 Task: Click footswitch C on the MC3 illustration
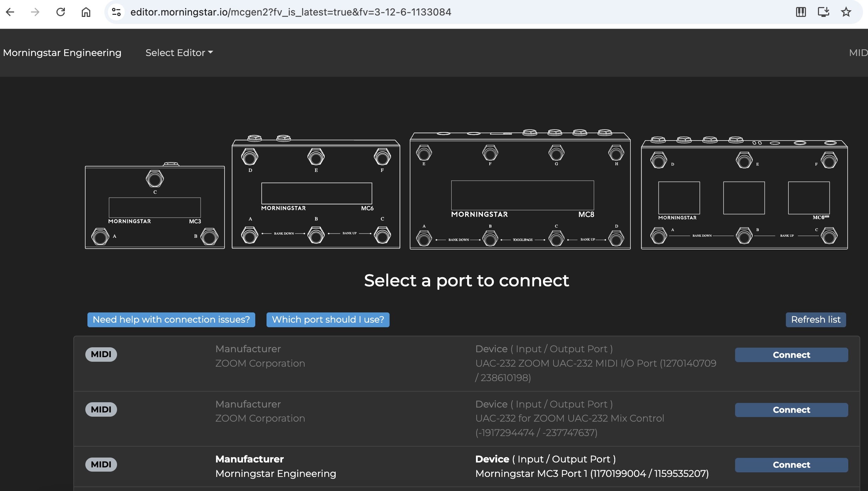coord(155,179)
